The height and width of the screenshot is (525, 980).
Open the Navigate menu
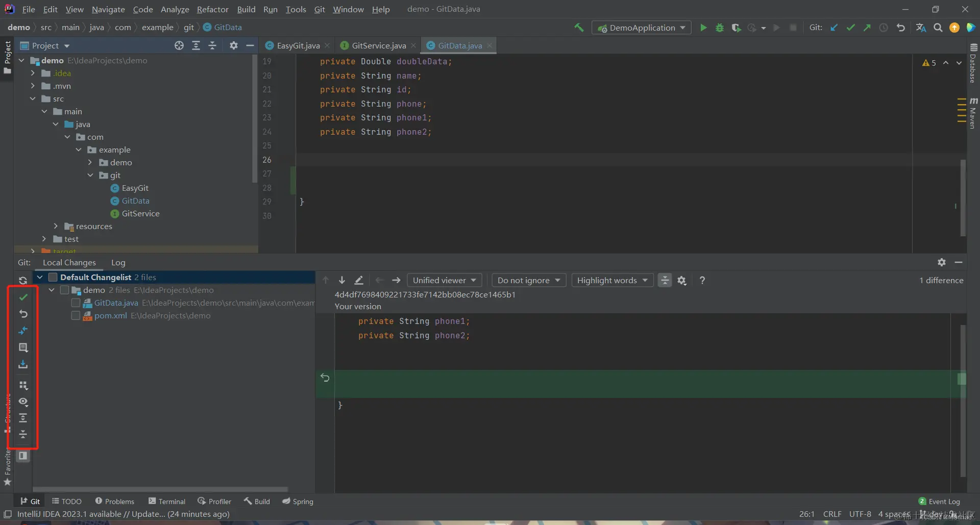point(108,9)
